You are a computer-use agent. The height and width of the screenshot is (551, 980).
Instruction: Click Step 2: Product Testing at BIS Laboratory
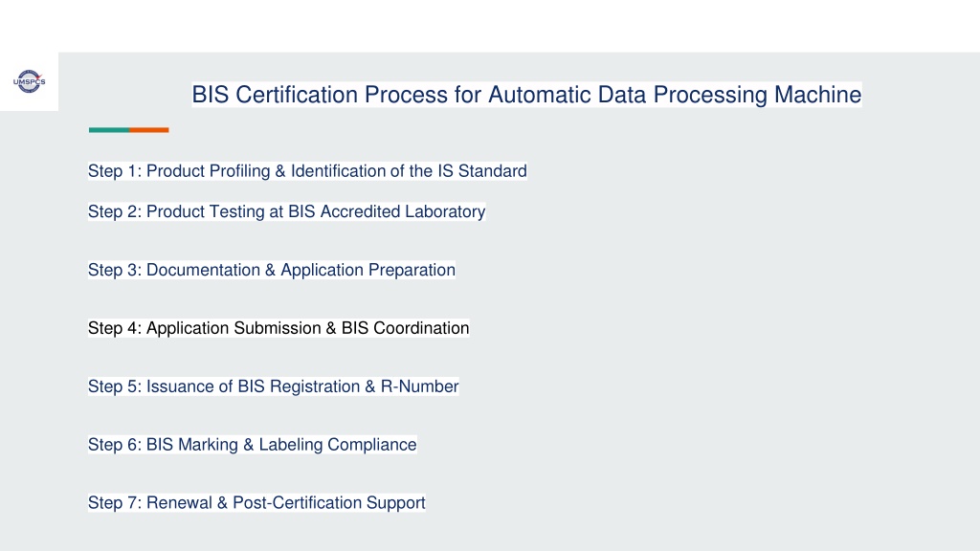(x=286, y=211)
